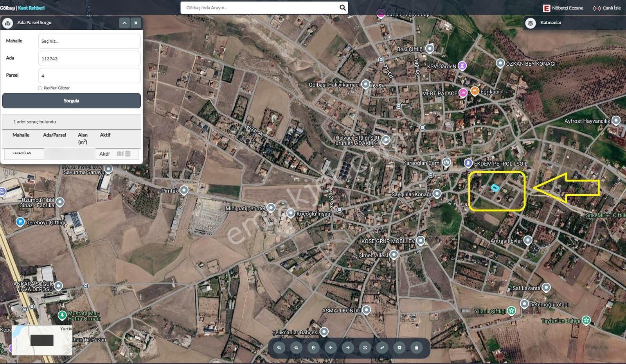Open Nöbetçi Eczane link

pyautogui.click(x=563, y=8)
